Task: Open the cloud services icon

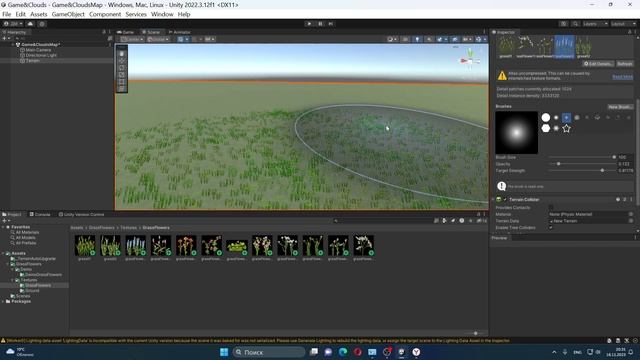Action: point(30,24)
